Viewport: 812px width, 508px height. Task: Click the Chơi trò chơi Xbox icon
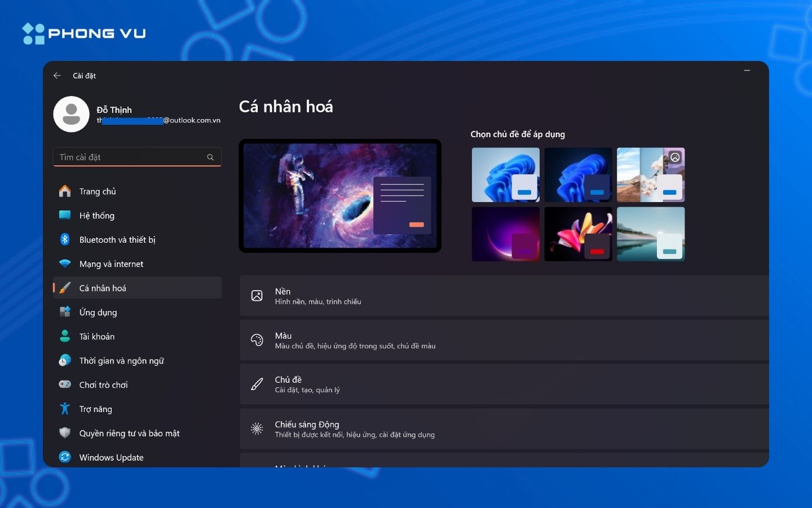65,385
